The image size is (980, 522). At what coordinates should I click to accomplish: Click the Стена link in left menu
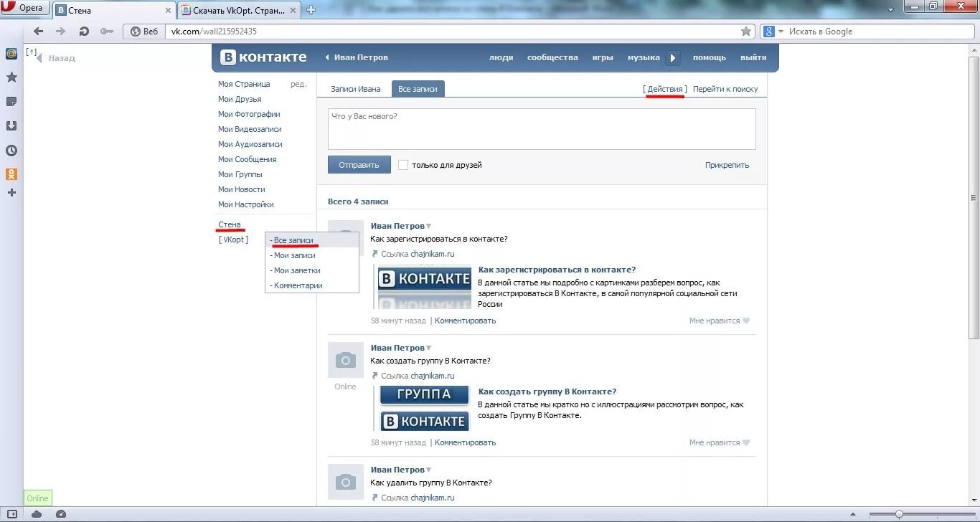230,224
